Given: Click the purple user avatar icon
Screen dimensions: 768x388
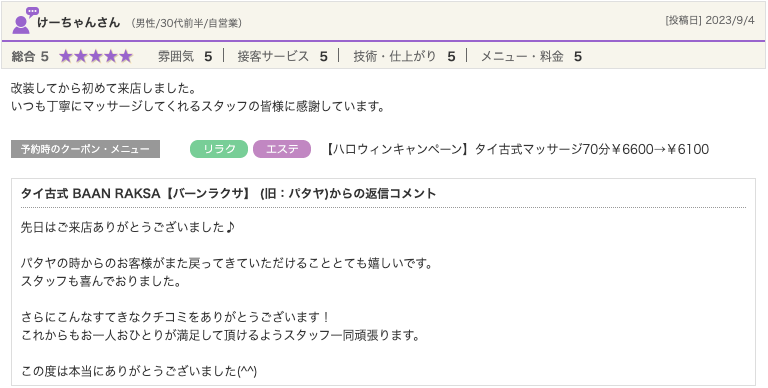Looking at the screenshot, I should point(22,24).
